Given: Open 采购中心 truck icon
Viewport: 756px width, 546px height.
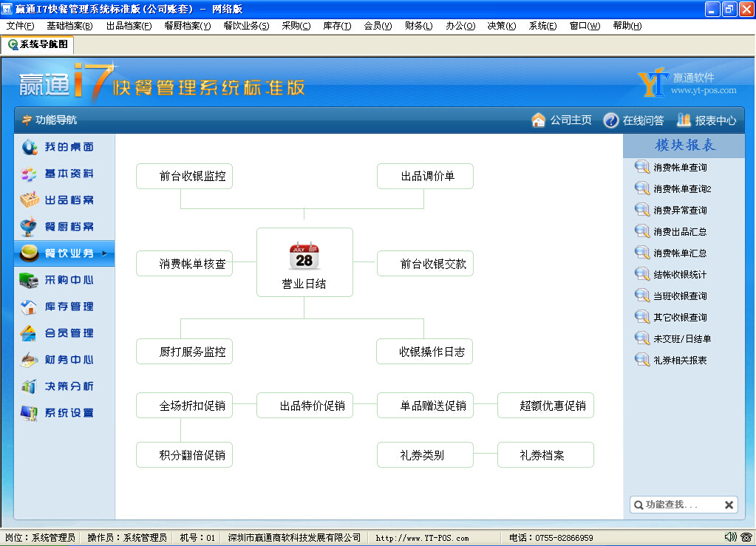Looking at the screenshot, I should tap(30, 280).
